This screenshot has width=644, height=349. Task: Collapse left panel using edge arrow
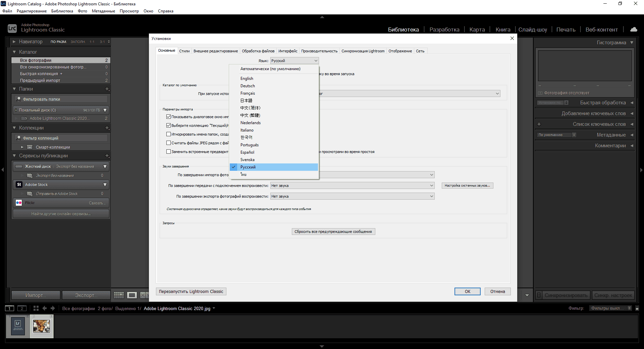(3, 170)
